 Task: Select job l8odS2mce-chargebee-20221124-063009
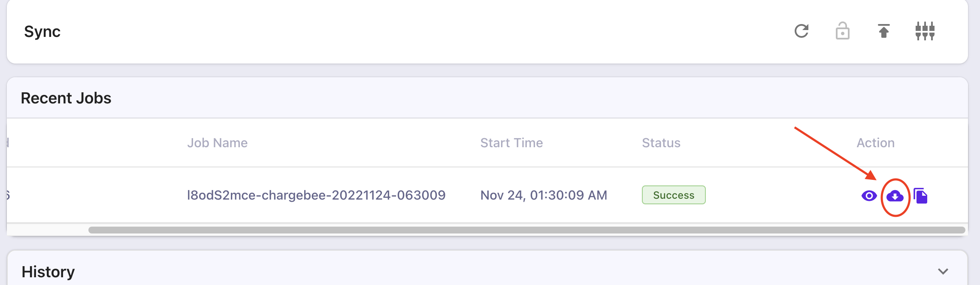click(x=316, y=195)
